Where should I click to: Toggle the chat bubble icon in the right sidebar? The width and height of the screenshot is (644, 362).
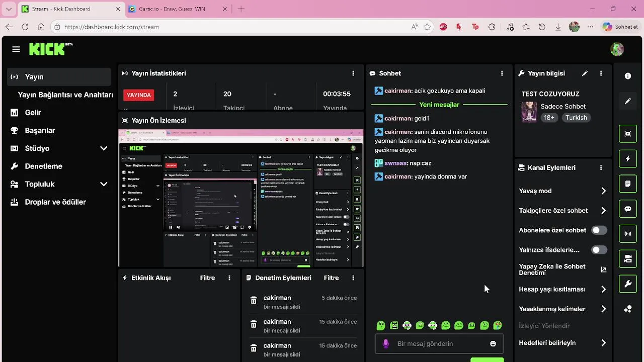point(628,209)
